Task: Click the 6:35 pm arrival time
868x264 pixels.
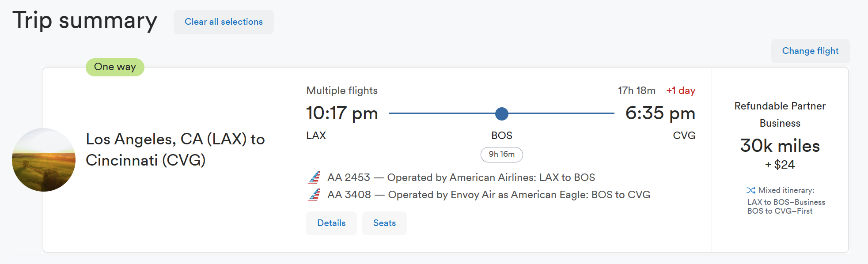Action: [660, 113]
